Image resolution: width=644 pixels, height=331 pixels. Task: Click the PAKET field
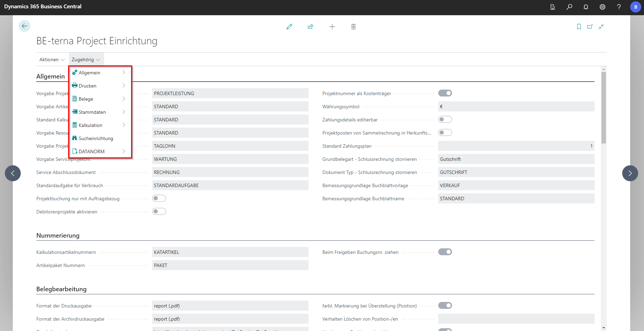(230, 265)
